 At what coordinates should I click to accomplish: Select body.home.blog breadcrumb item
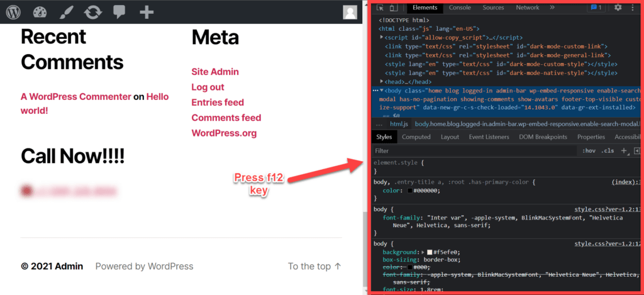(528, 124)
